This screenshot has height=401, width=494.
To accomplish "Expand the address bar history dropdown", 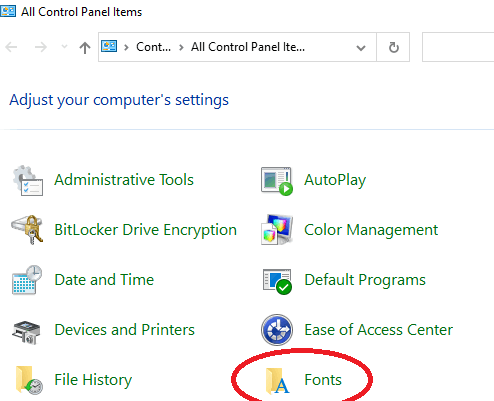I will (x=361, y=48).
